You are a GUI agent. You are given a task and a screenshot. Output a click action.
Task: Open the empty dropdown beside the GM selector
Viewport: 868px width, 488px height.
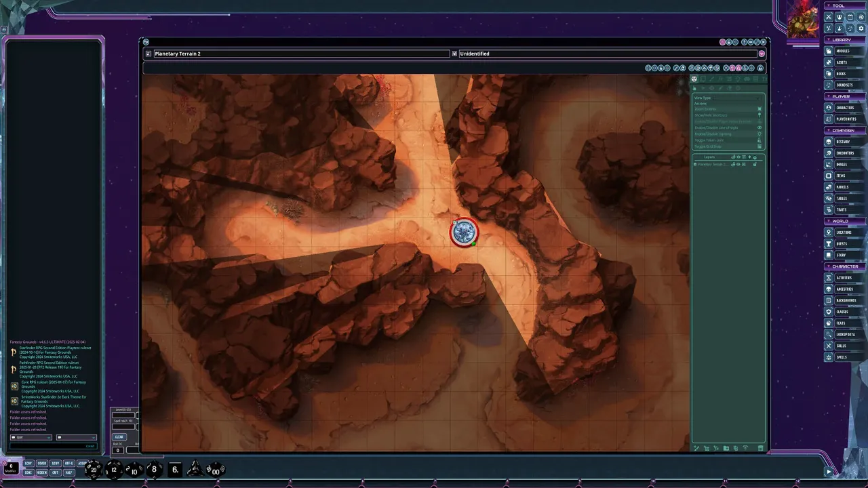tap(76, 437)
